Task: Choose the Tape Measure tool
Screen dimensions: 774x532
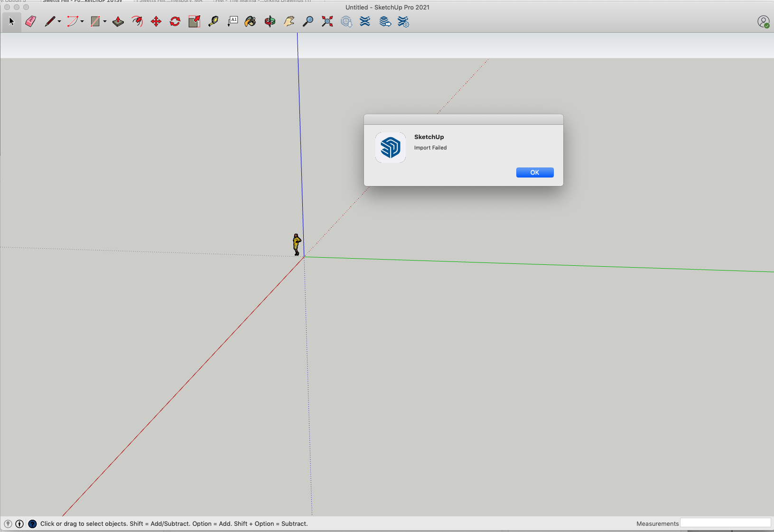Action: [213, 21]
